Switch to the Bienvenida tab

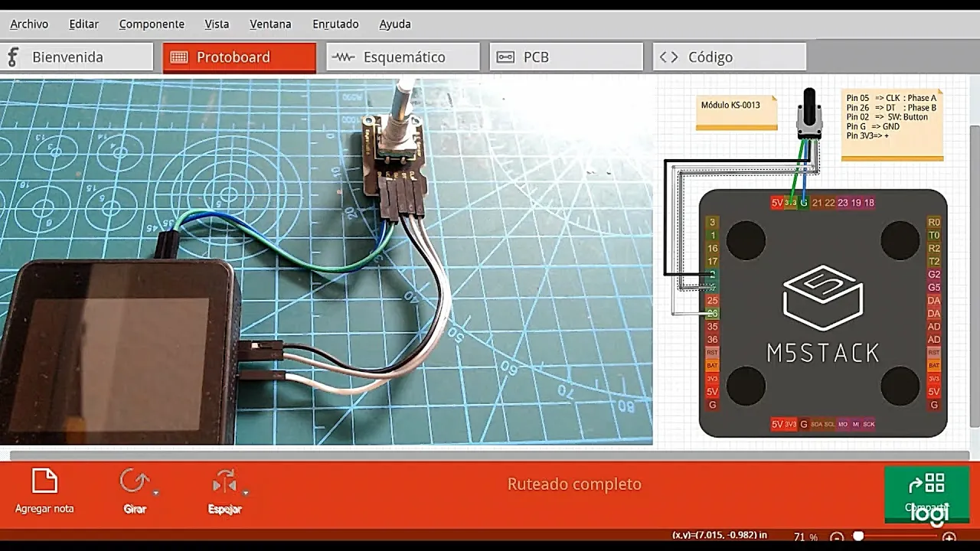point(77,57)
